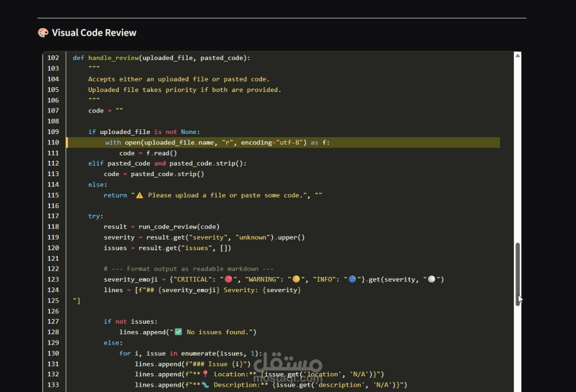The width and height of the screenshot is (576, 392).
Task: Click the 'for i, issue in enumerate' line
Action: 190,354
